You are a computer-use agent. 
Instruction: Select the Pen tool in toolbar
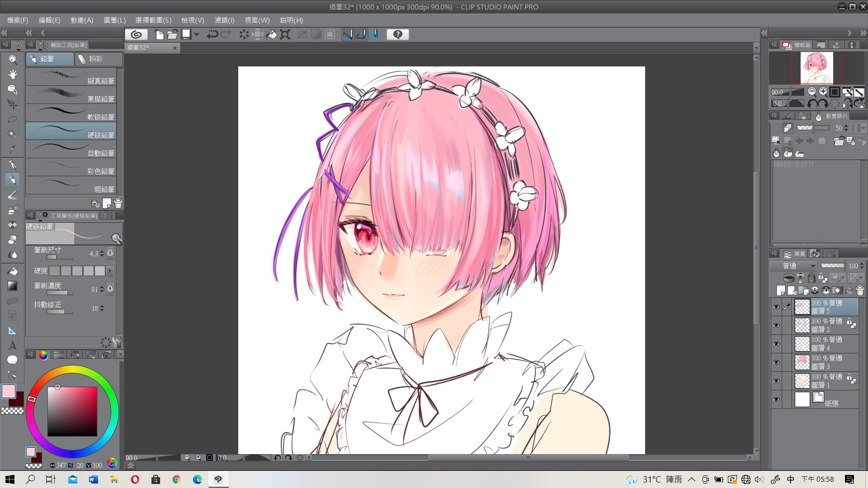(13, 165)
